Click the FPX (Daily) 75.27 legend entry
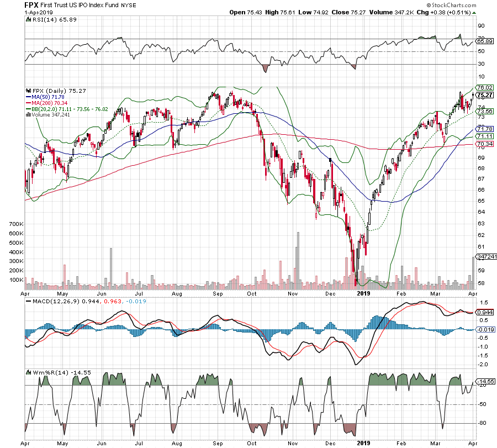 59,91
